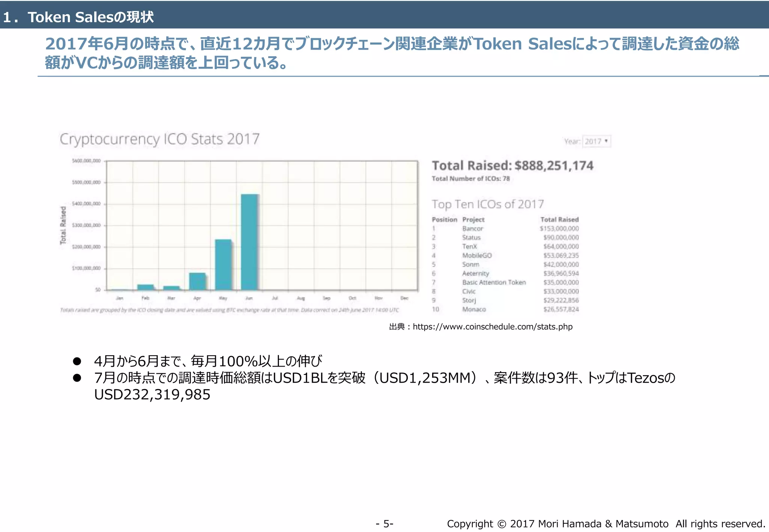Open the Year 2017 dropdown
This screenshot has width=769, height=532.
(597, 141)
